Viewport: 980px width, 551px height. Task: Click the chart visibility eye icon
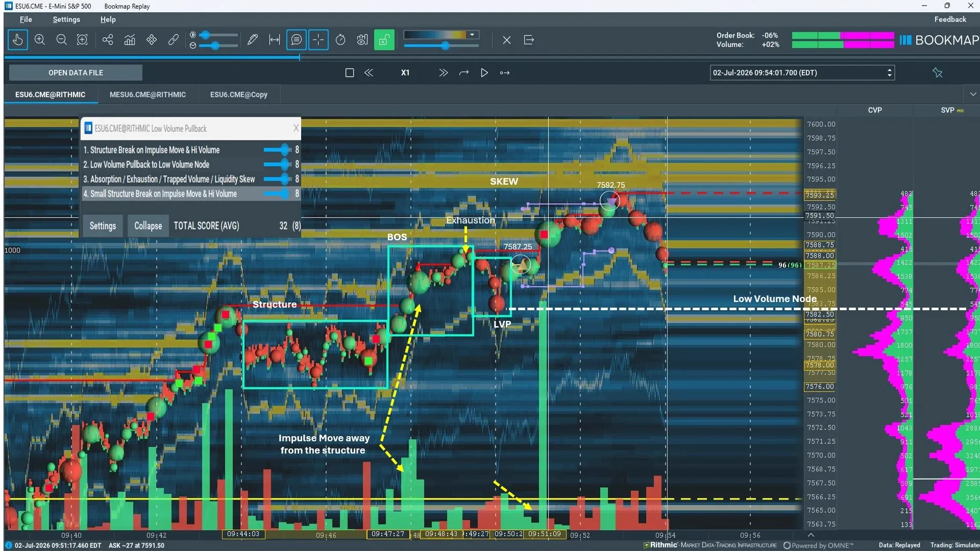coord(362,40)
